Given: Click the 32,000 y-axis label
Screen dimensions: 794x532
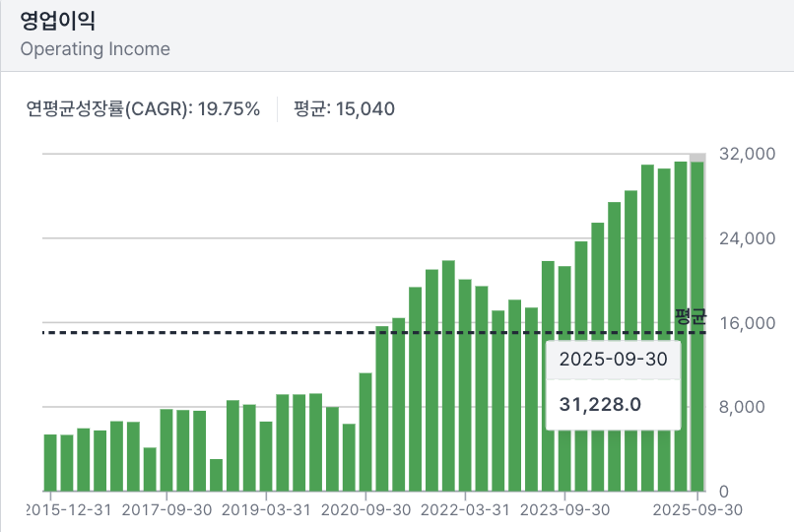Looking at the screenshot, I should point(749,155).
